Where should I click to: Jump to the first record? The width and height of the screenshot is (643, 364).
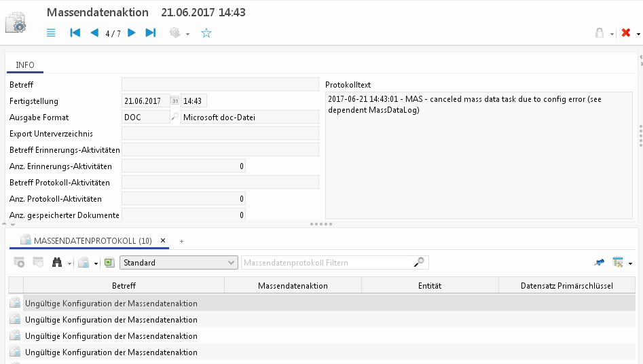click(75, 33)
